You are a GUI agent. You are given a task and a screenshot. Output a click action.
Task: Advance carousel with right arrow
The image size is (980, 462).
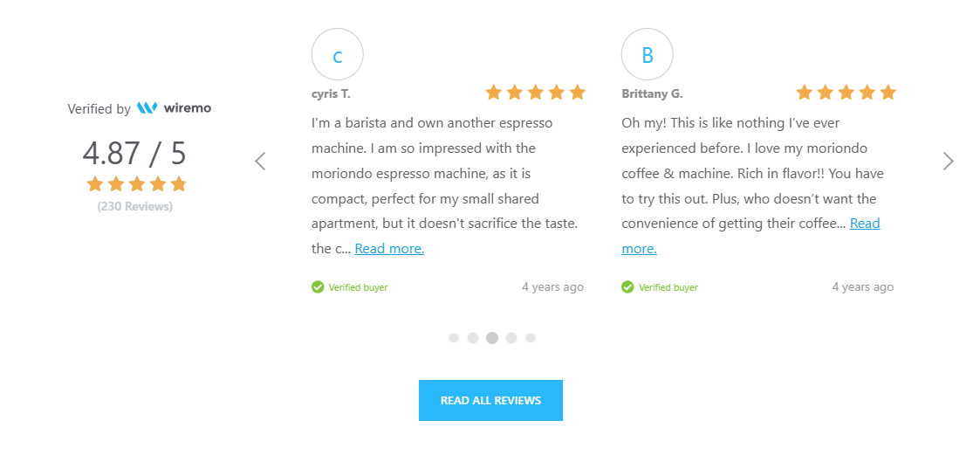(948, 162)
